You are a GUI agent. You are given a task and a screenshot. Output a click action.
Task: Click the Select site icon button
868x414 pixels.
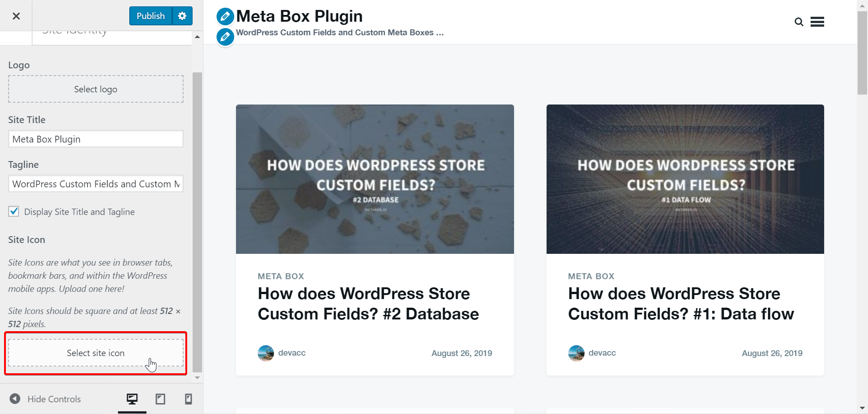tap(95, 353)
